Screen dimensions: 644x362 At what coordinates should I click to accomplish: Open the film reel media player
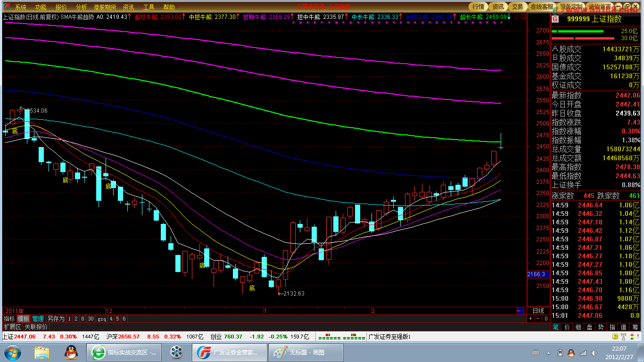[176, 352]
